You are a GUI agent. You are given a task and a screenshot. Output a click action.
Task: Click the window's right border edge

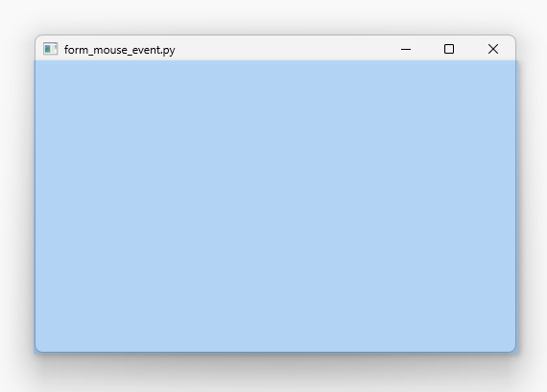(515, 206)
